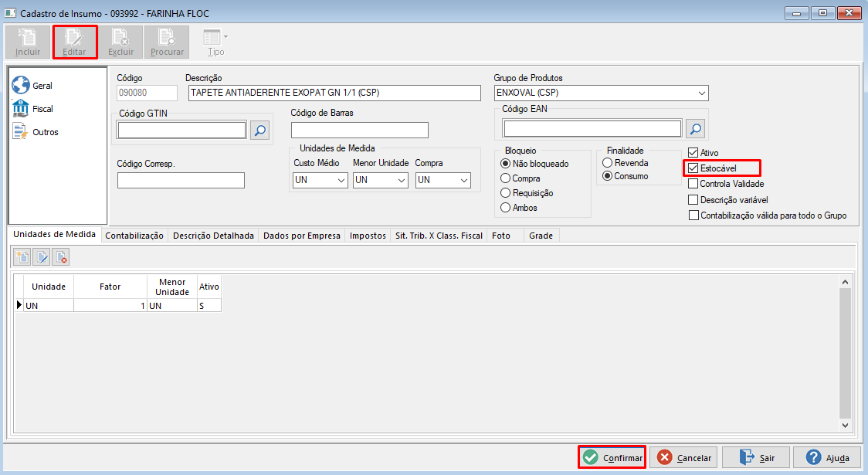868x475 pixels.
Task: Click the Excluir toolbar icon
Action: click(x=120, y=42)
